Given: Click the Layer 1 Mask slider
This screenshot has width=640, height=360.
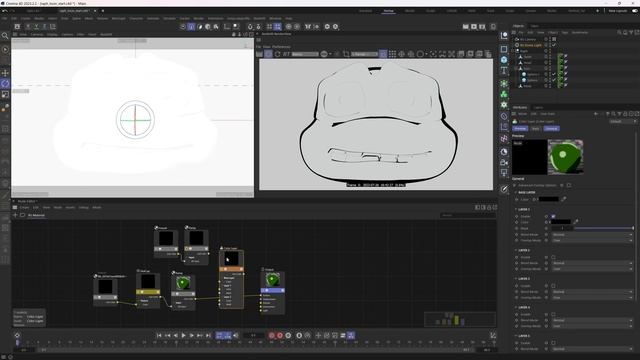Looking at the screenshot, I should point(603,228).
